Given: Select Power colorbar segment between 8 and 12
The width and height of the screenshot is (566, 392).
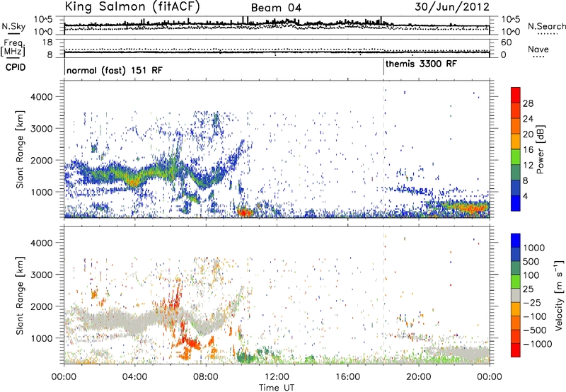Looking at the screenshot, I should click(516, 173).
